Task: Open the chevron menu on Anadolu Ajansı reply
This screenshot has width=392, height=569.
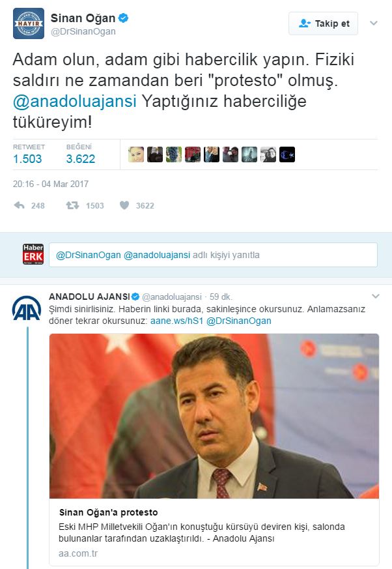Action: [376, 296]
